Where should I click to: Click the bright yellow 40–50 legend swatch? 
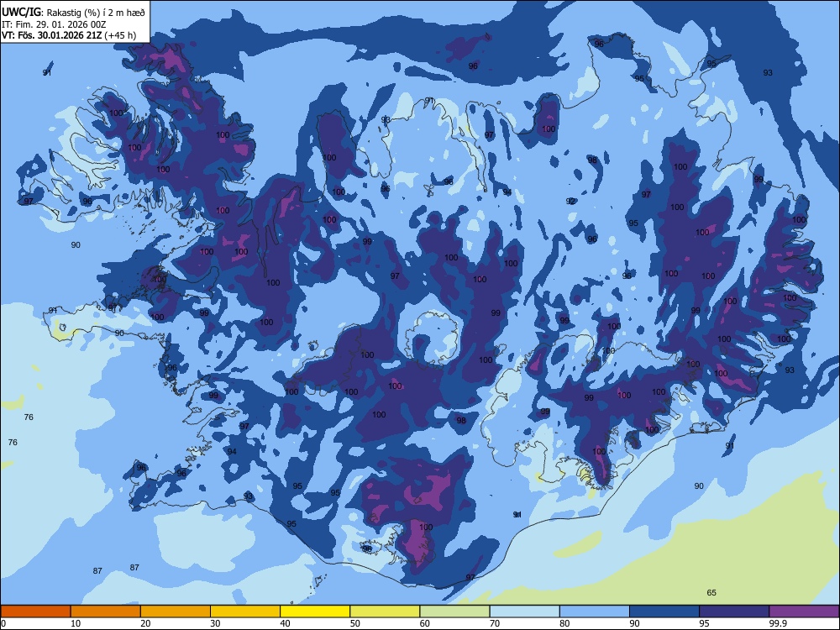tap(315, 612)
